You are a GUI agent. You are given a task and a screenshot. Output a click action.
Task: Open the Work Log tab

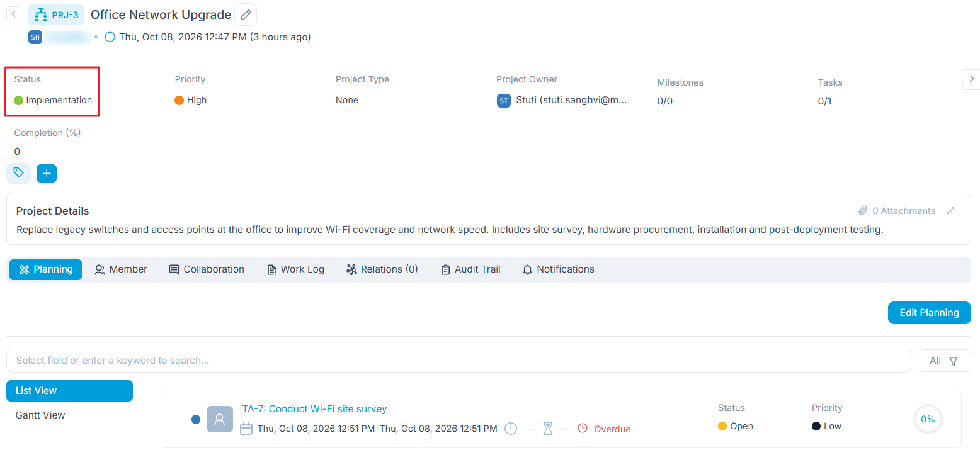(295, 269)
